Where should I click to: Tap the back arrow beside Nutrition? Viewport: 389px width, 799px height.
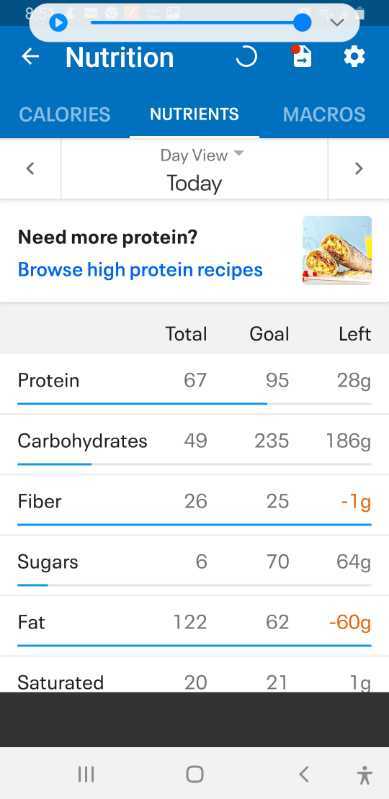pyautogui.click(x=31, y=57)
